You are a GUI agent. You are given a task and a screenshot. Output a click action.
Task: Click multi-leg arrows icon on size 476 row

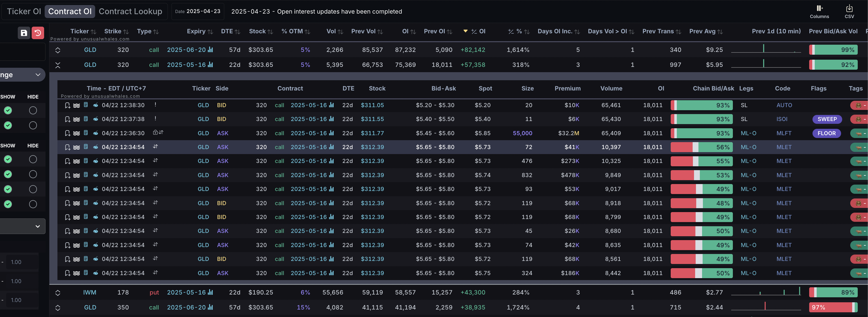pyautogui.click(x=155, y=160)
